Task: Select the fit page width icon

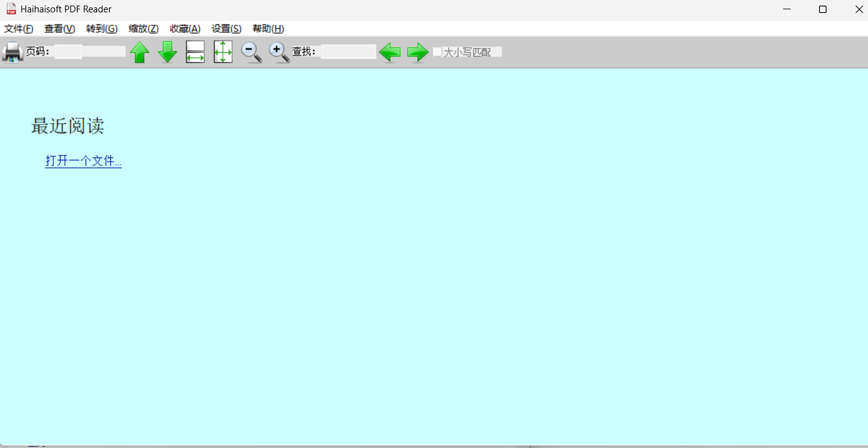Action: (x=195, y=52)
